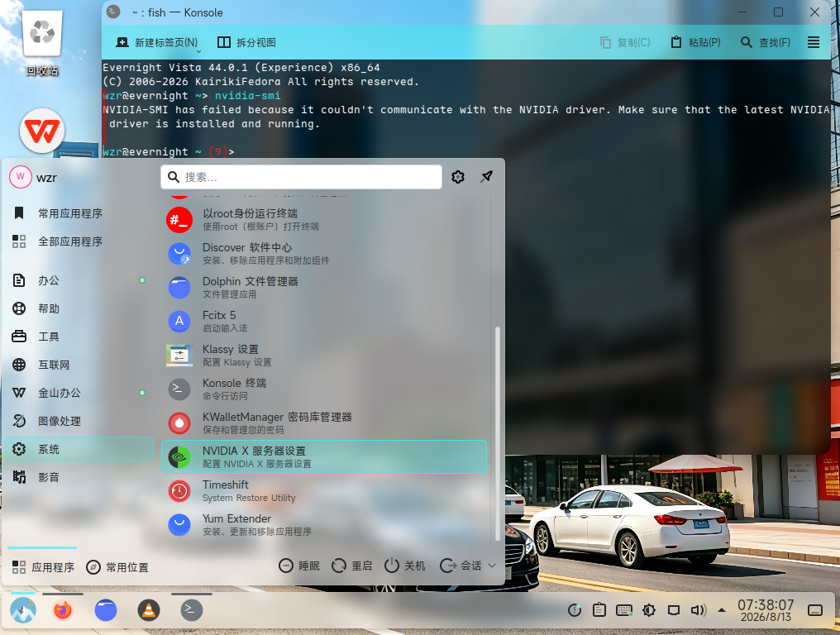Click the 关机 shutdown button
This screenshot has height=635, width=840.
point(405,566)
